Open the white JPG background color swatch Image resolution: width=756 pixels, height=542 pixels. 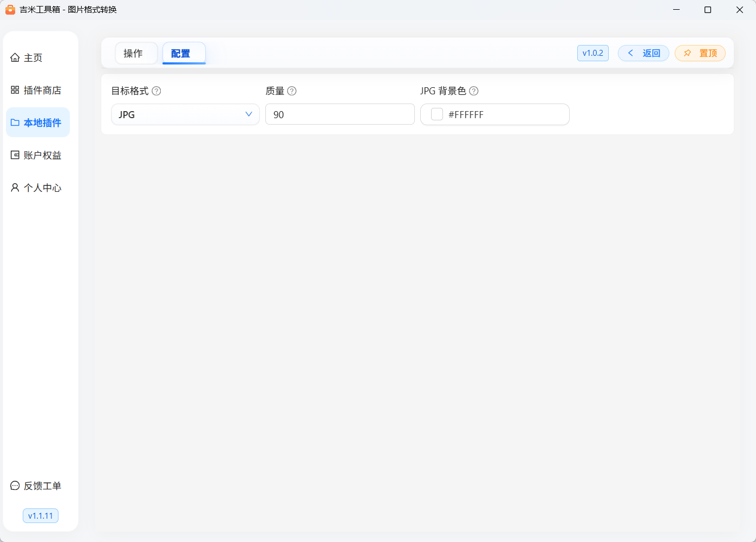click(437, 114)
